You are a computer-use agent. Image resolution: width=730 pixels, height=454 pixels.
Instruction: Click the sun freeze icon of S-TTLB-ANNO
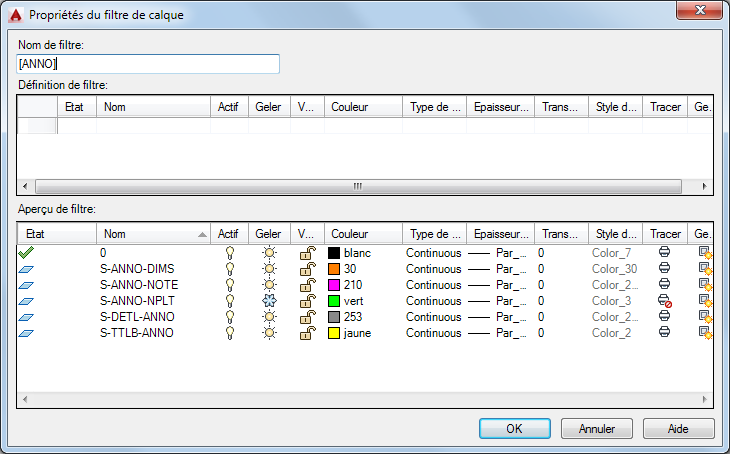coord(269,333)
